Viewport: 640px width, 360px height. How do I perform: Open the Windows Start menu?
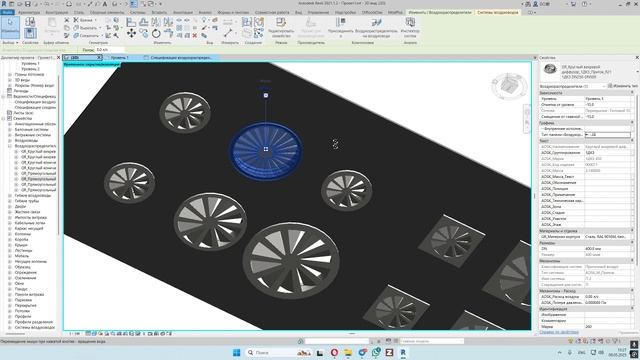click(236, 352)
